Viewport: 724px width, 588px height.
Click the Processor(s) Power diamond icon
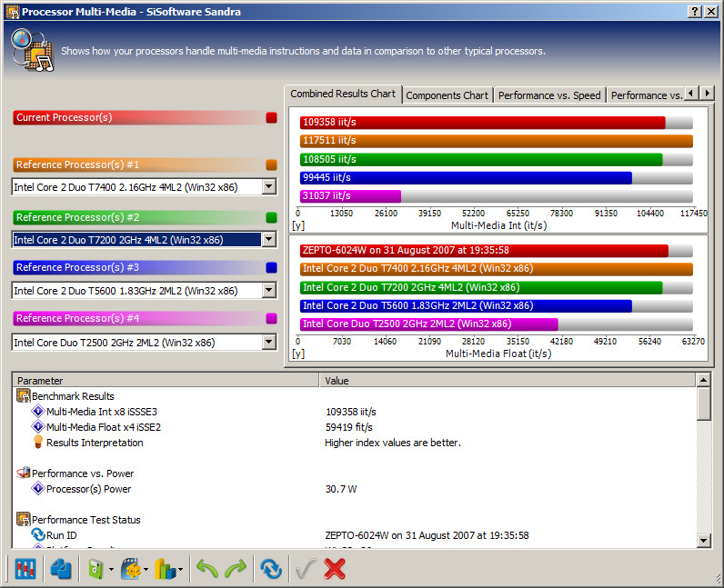tap(38, 488)
